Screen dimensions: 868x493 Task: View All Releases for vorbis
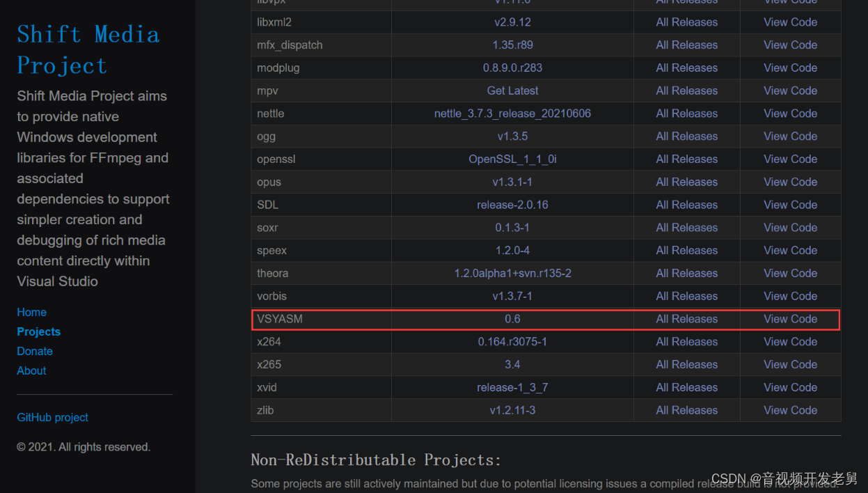click(x=687, y=297)
